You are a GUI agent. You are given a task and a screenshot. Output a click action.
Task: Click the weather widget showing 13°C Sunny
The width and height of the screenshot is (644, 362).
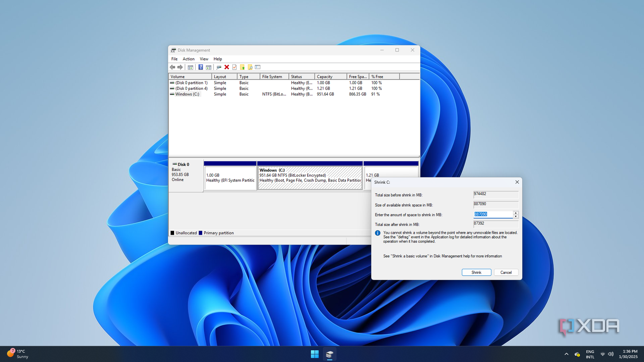pos(18,354)
